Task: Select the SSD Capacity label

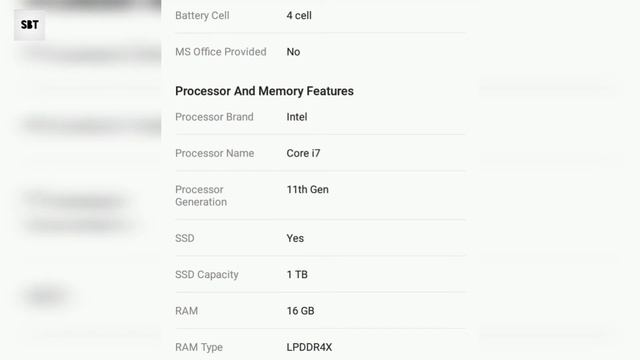Action: pyautogui.click(x=207, y=274)
